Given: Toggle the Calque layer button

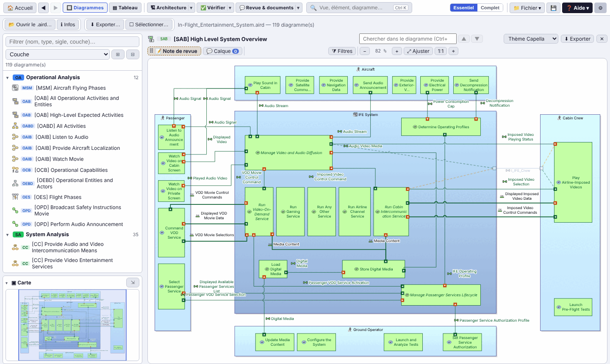Looking at the screenshot, I should coord(222,51).
